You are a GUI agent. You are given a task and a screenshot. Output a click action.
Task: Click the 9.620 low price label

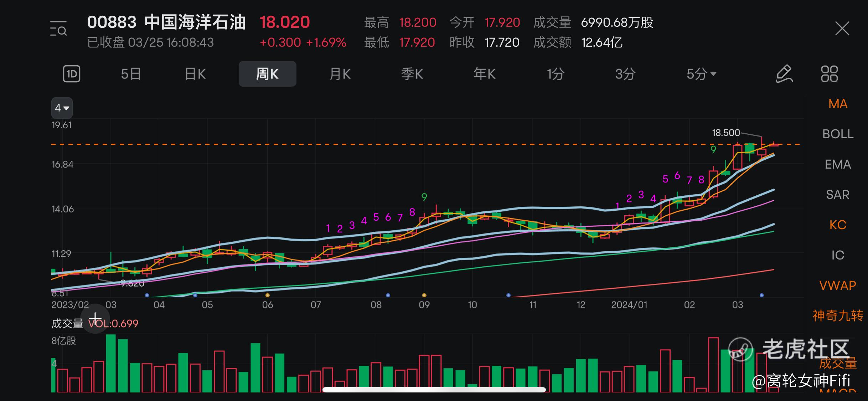tap(132, 284)
